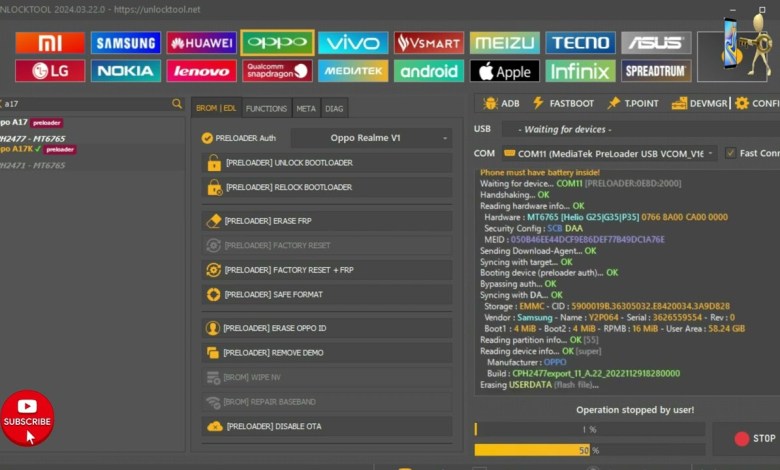Click PRELOADER Disable OTA
Screen dimensions: 780x470
point(327,426)
